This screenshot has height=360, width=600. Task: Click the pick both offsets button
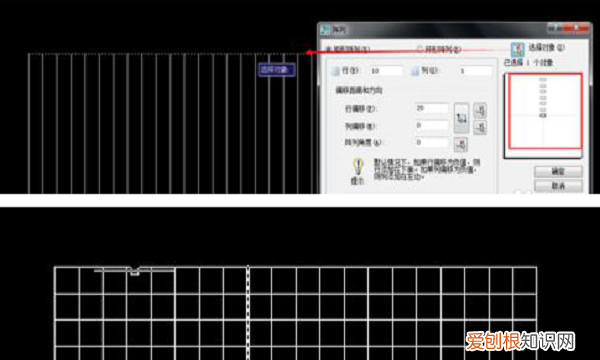tap(461, 118)
